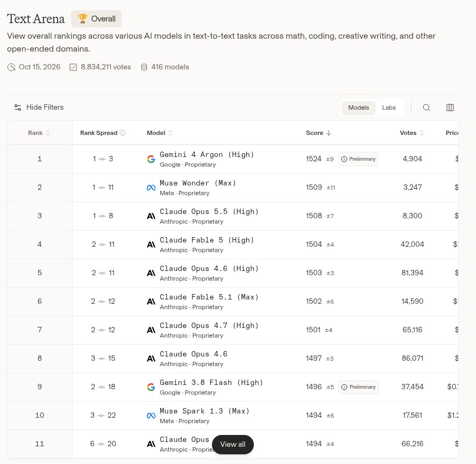Click the Meta logo beside Muse Wonder
The width and height of the screenshot is (476, 464).
click(x=151, y=188)
